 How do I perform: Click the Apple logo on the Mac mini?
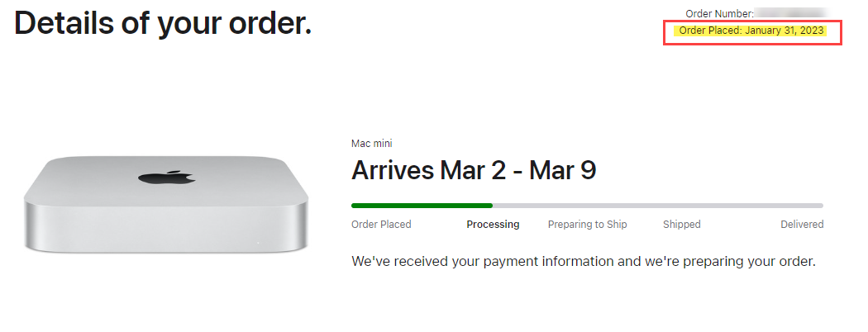point(167,177)
